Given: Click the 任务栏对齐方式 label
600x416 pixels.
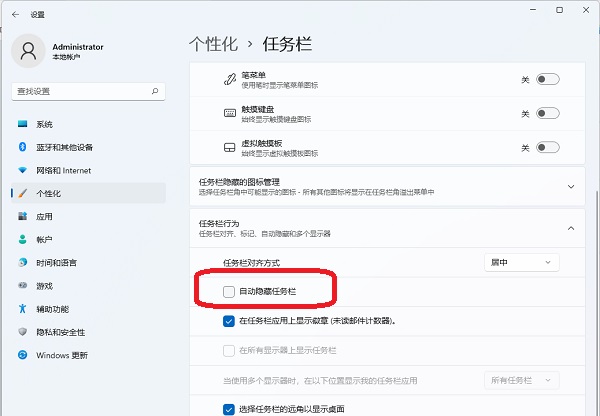Looking at the screenshot, I should (251, 263).
